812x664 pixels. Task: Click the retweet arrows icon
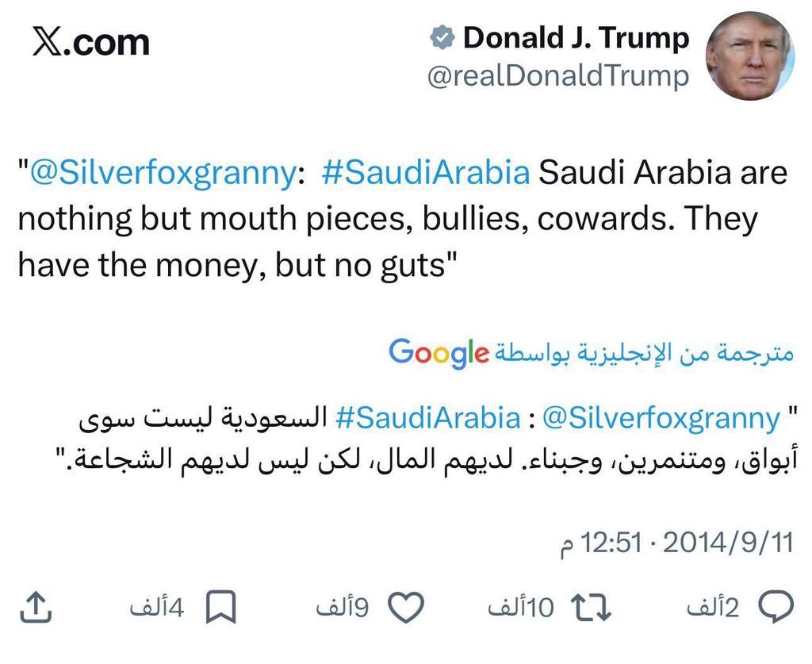click(x=590, y=607)
